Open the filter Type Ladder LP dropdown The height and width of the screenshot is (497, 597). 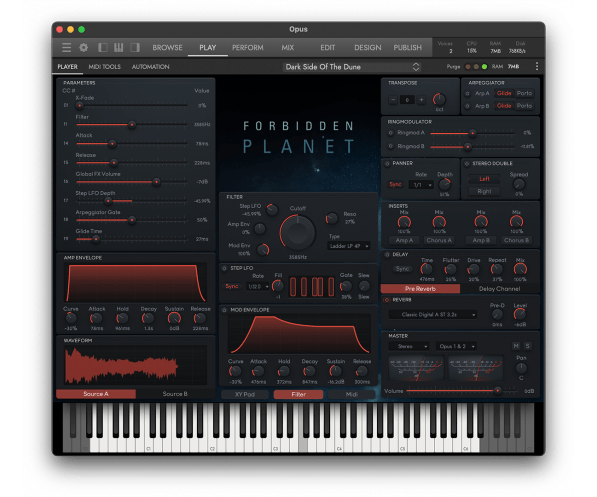pyautogui.click(x=349, y=246)
